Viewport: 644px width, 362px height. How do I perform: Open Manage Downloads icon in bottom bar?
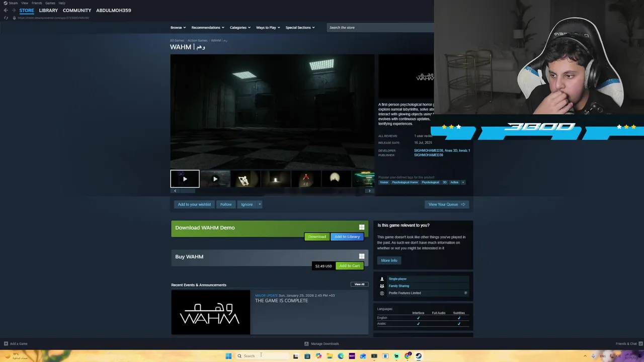point(306,344)
